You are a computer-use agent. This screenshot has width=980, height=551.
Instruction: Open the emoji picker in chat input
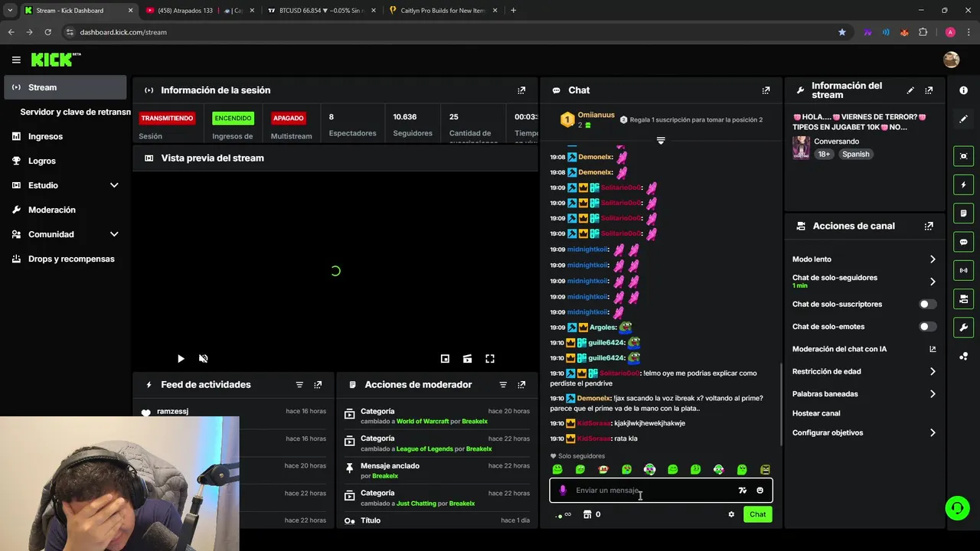[759, 491]
